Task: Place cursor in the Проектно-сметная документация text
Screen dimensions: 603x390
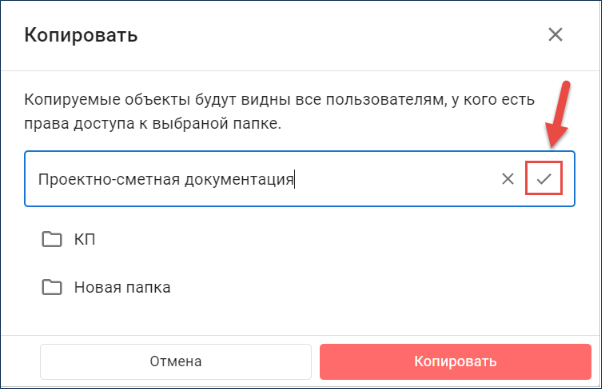Action: [166, 179]
